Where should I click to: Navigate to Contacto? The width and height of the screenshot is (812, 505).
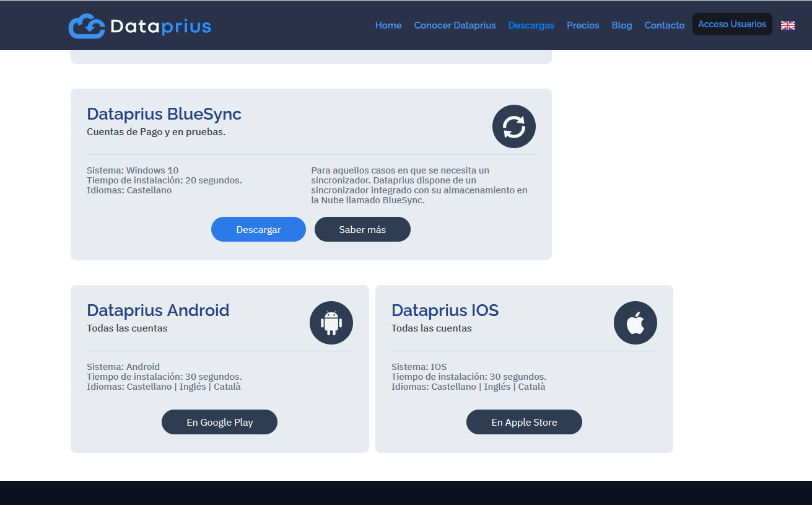coord(664,25)
